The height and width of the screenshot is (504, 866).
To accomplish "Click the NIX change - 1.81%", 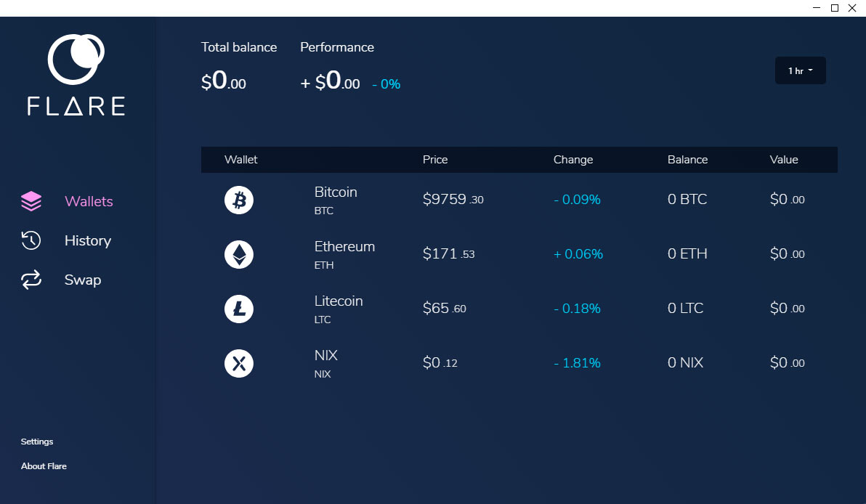I will coord(577,362).
